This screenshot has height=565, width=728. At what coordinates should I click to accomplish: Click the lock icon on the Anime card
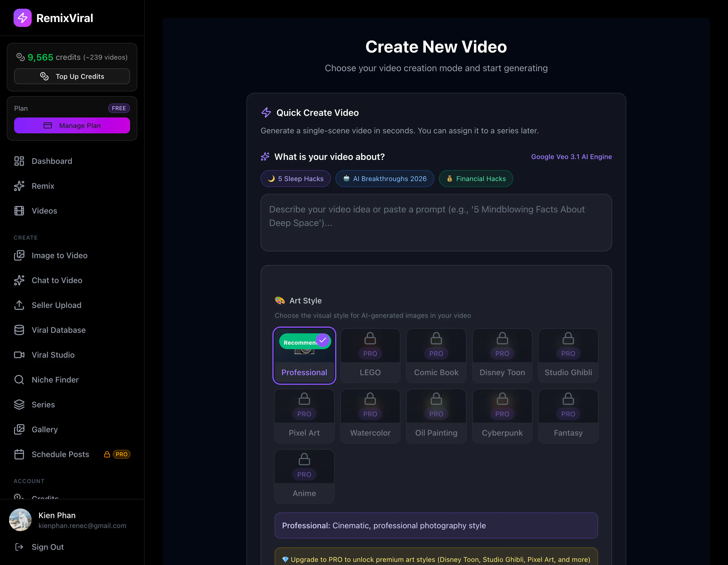click(304, 459)
